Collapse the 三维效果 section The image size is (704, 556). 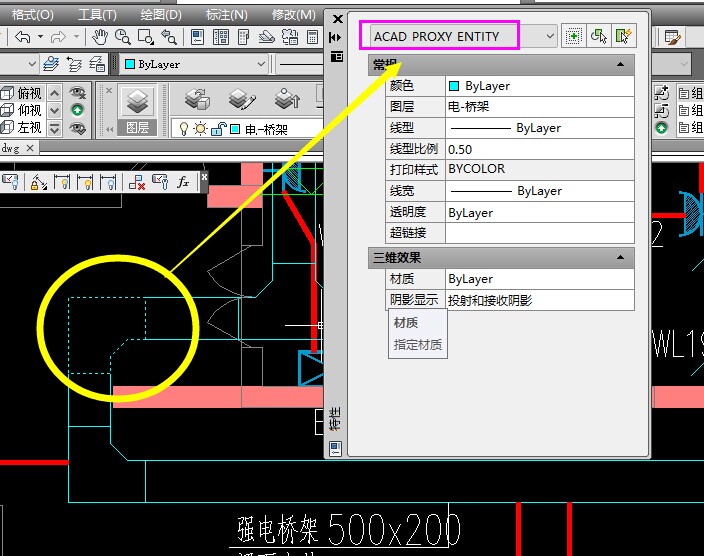(621, 258)
